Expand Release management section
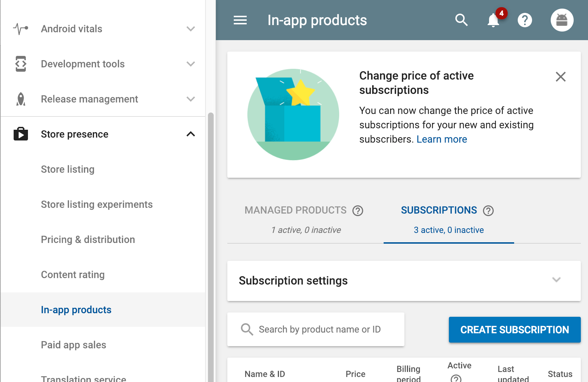 click(x=191, y=99)
